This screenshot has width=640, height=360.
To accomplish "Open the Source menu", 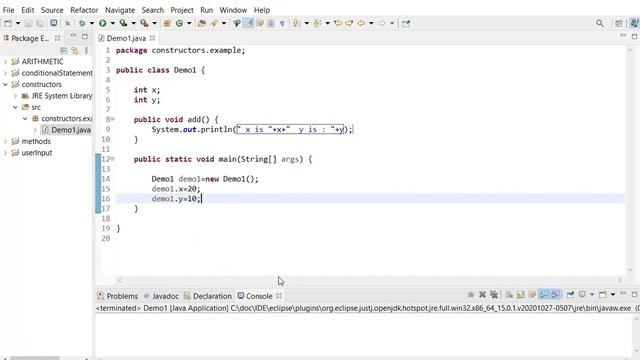I will (x=52, y=10).
